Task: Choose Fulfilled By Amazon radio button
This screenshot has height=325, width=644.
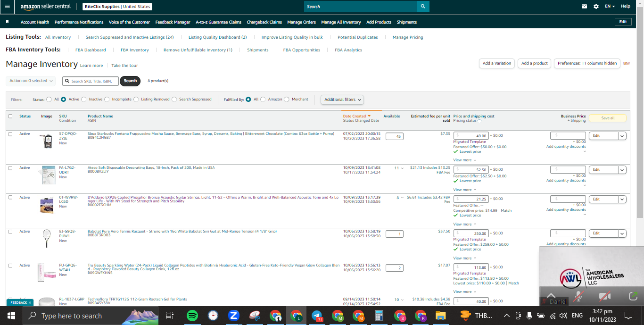Action: 263,100
